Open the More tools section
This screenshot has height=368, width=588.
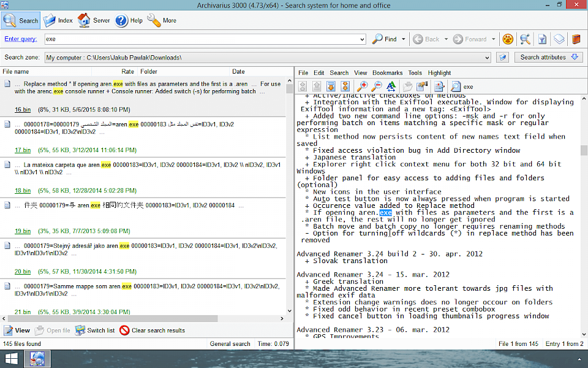(x=162, y=20)
